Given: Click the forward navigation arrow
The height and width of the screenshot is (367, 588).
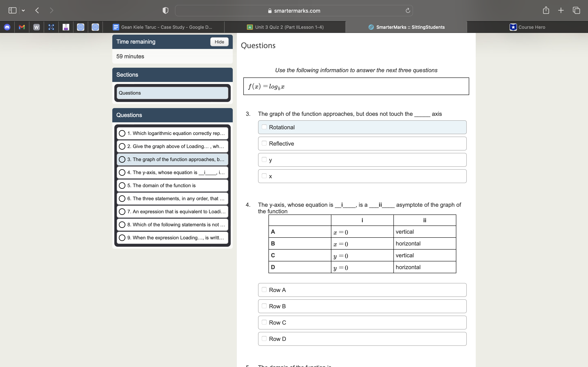Looking at the screenshot, I should [51, 10].
